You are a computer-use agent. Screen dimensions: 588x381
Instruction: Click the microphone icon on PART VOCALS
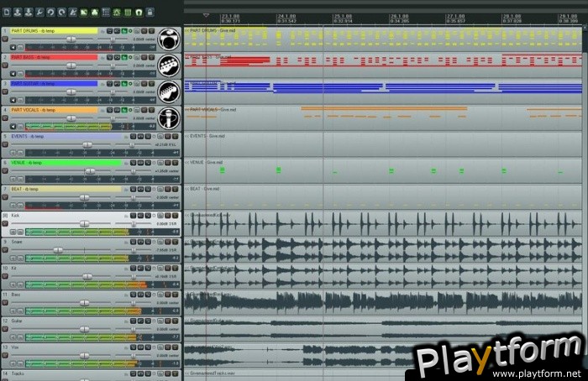(169, 118)
